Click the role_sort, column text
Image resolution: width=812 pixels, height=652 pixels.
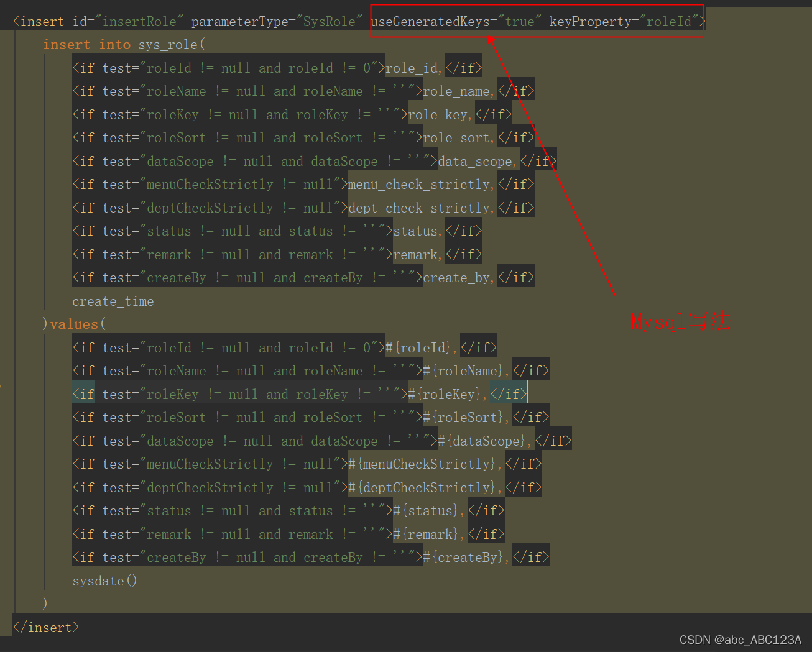tap(459, 138)
